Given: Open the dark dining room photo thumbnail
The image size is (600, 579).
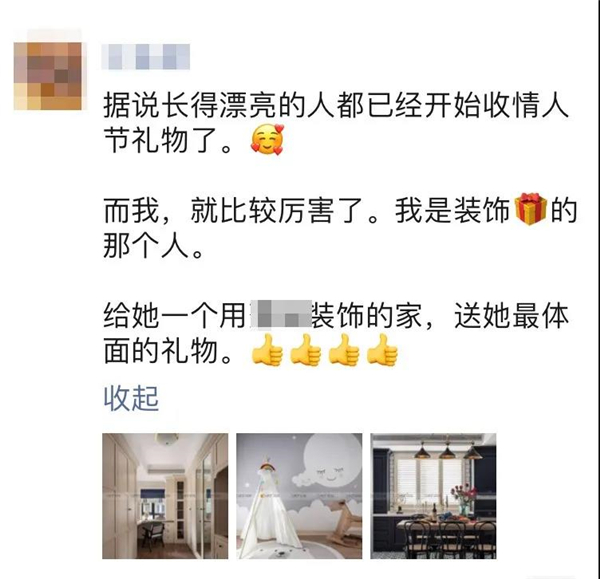Looking at the screenshot, I should 434,496.
